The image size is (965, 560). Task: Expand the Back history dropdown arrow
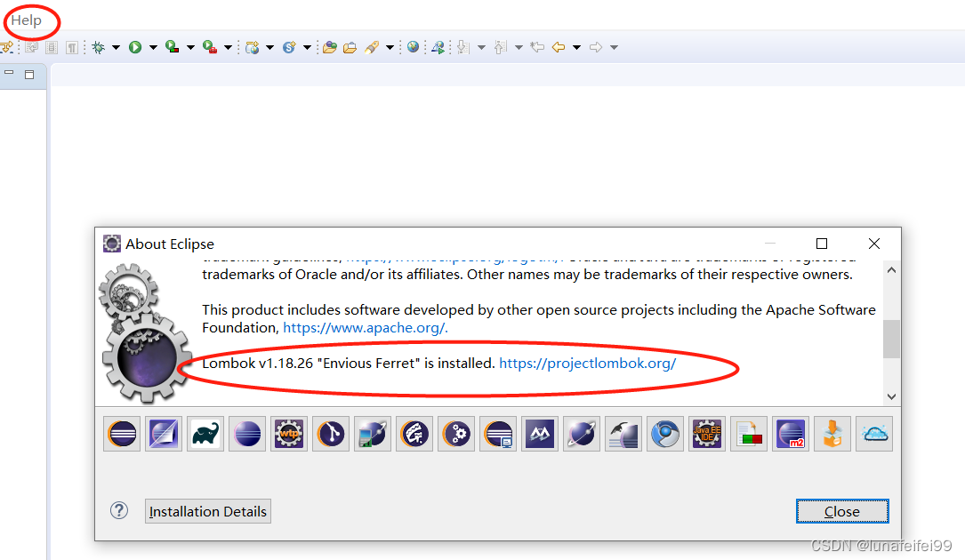tap(576, 47)
